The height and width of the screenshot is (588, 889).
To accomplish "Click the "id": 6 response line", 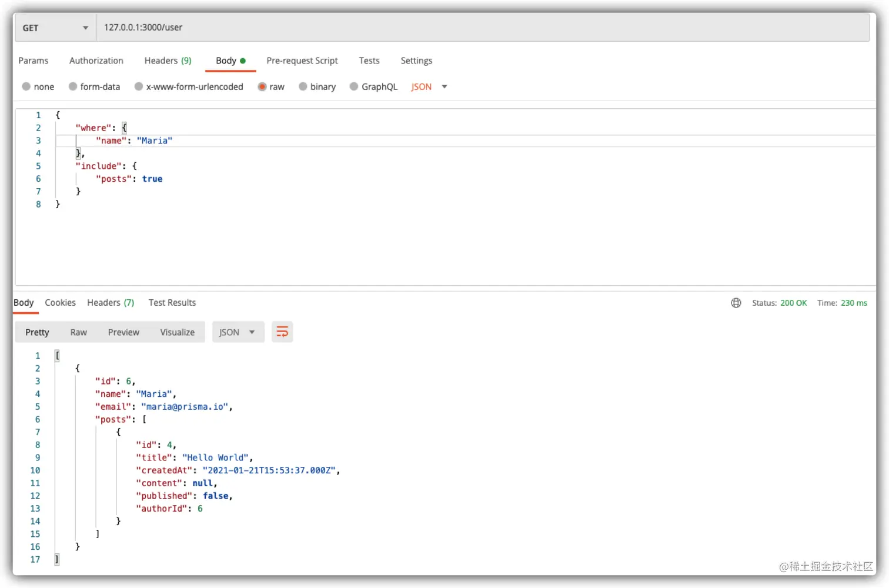I will (115, 381).
